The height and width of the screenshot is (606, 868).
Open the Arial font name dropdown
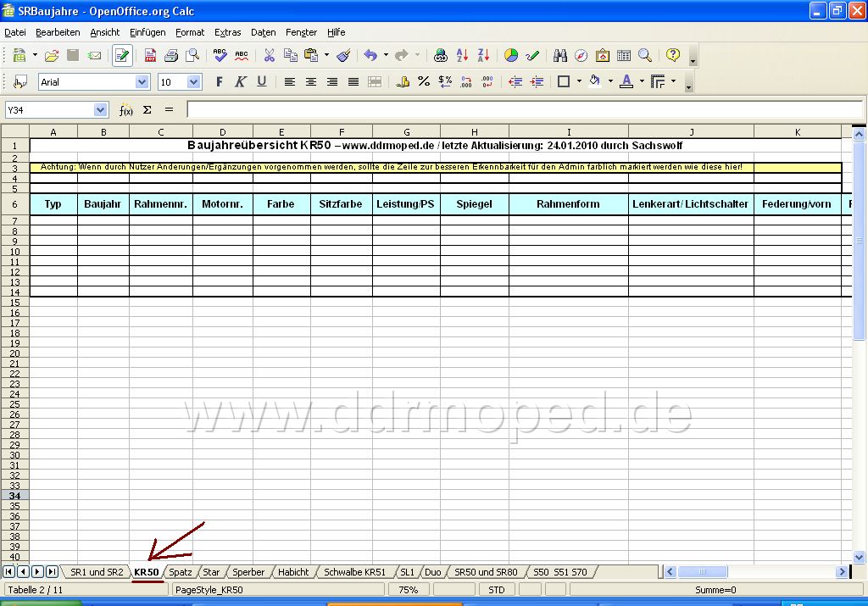click(x=142, y=82)
